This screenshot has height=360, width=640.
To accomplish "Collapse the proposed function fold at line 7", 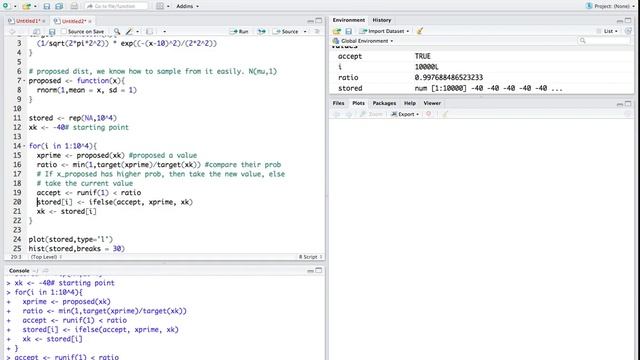I will (x=24, y=81).
